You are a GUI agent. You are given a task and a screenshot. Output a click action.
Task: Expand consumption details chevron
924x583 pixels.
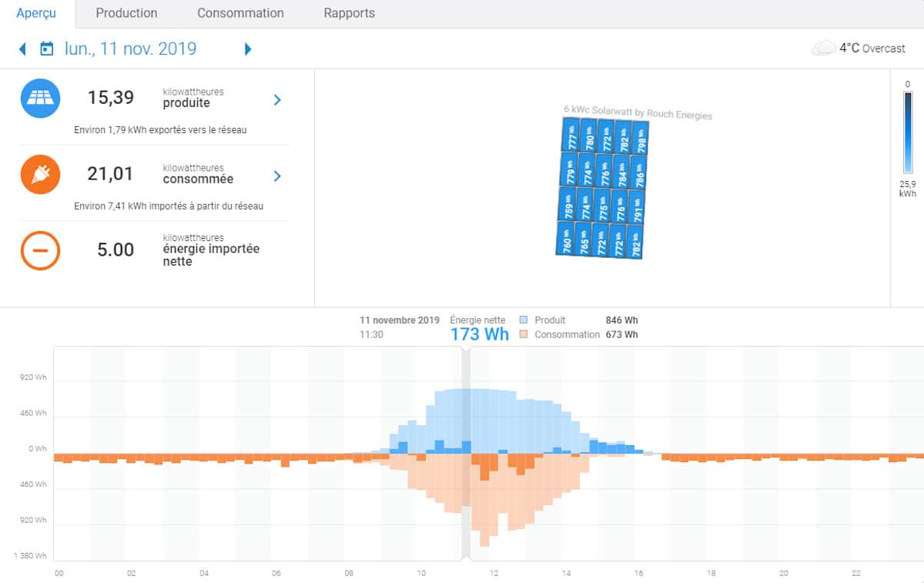coord(277,176)
